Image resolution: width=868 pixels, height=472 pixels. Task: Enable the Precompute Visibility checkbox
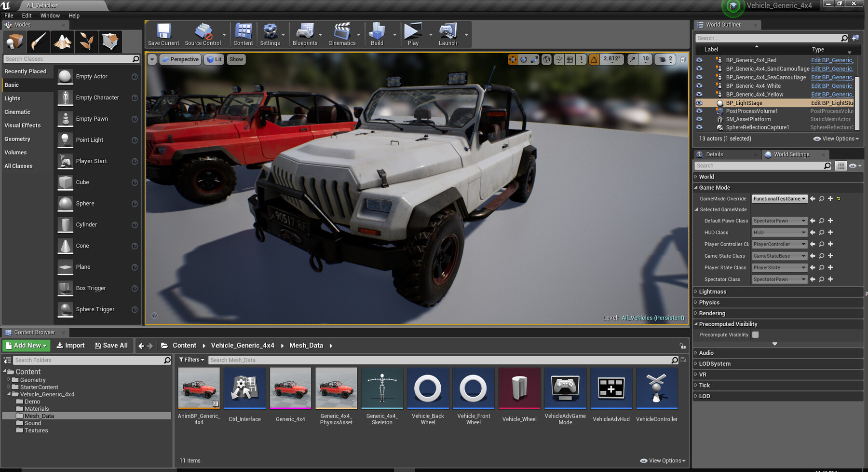755,334
